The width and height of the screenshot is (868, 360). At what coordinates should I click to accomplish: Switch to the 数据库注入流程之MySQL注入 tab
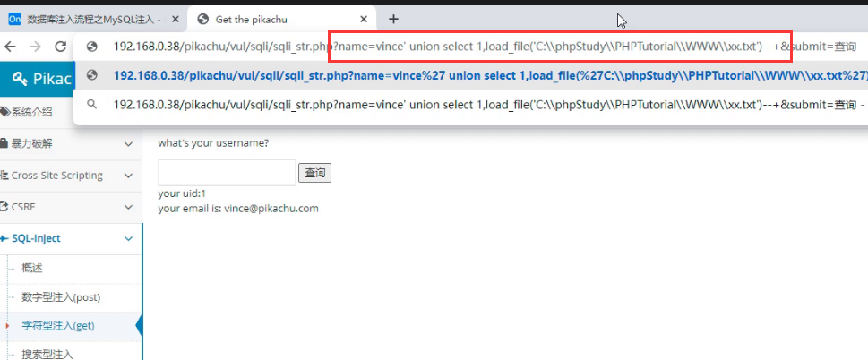(x=90, y=19)
